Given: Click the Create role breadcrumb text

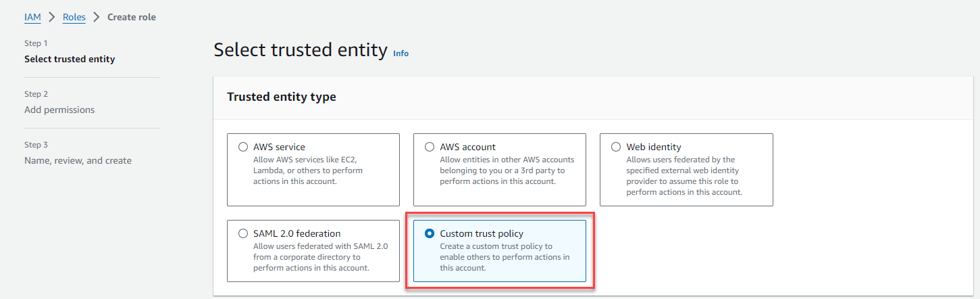Looking at the screenshot, I should tap(132, 17).
